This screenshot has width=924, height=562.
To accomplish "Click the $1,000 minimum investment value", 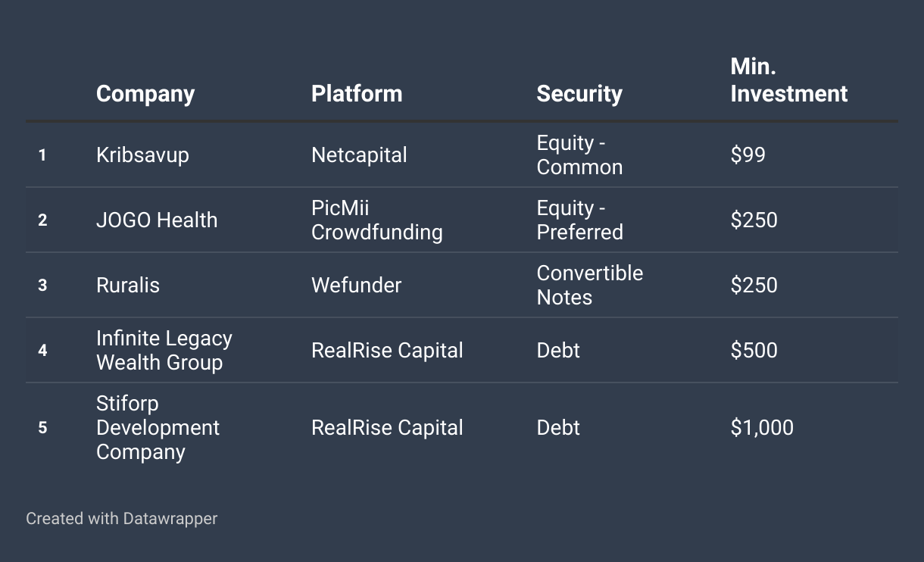I will tap(762, 428).
